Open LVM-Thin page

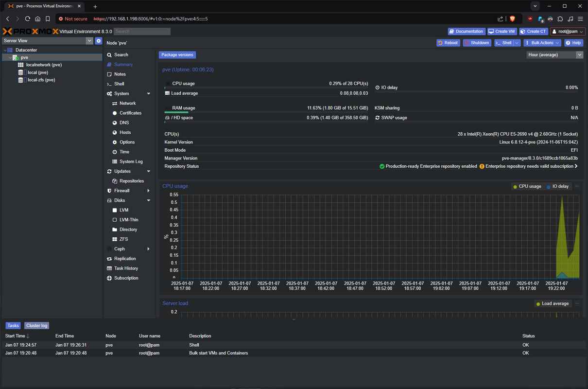(x=129, y=220)
